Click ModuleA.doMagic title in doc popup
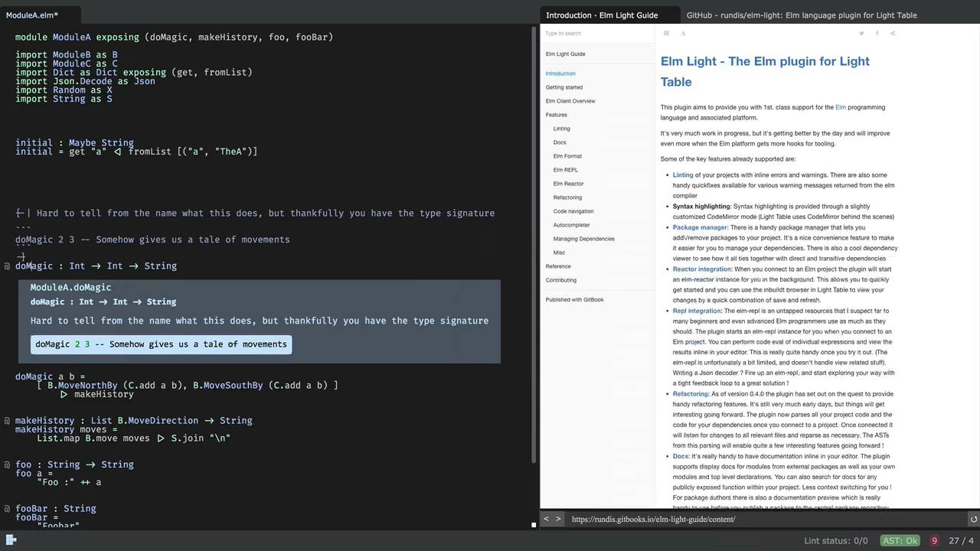The width and height of the screenshot is (980, 551). [x=70, y=288]
